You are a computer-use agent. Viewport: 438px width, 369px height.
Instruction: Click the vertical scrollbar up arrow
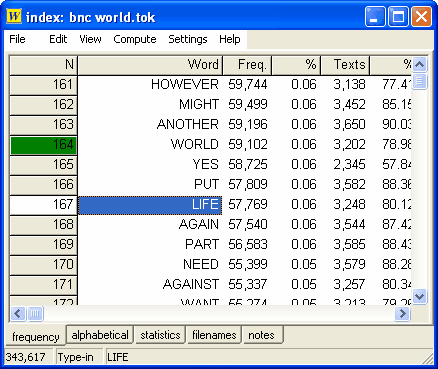[x=420, y=64]
